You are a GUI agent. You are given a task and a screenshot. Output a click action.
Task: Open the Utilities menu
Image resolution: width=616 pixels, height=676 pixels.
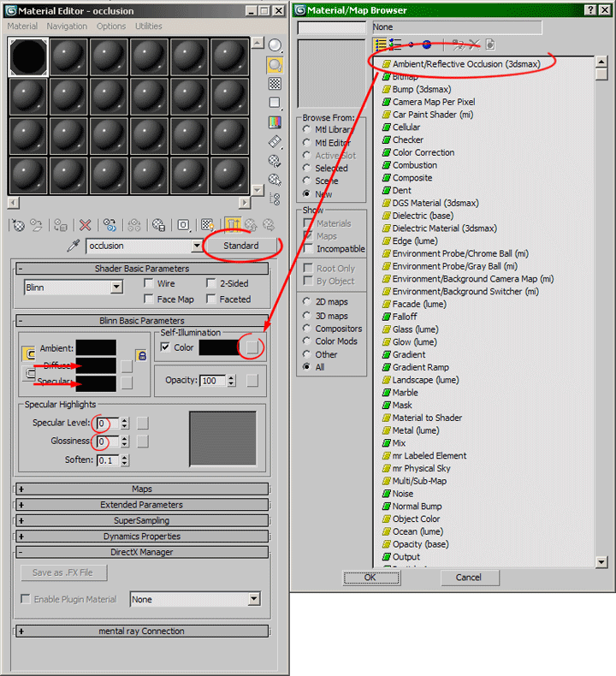pos(149,27)
